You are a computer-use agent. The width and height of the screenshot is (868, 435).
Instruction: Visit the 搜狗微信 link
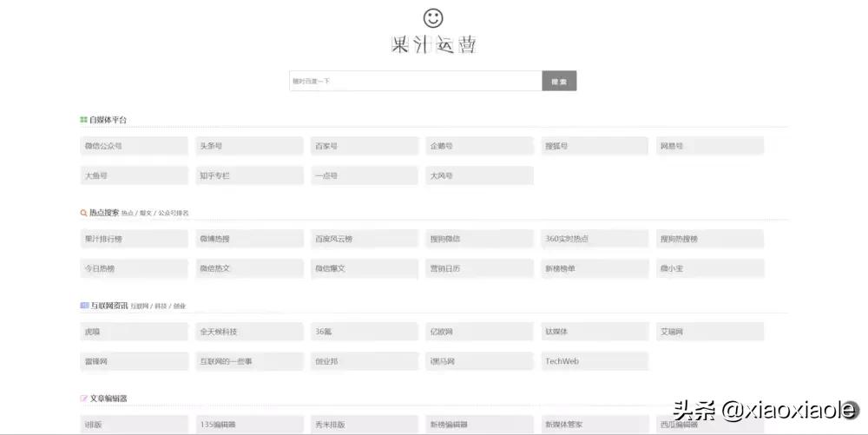tap(479, 239)
